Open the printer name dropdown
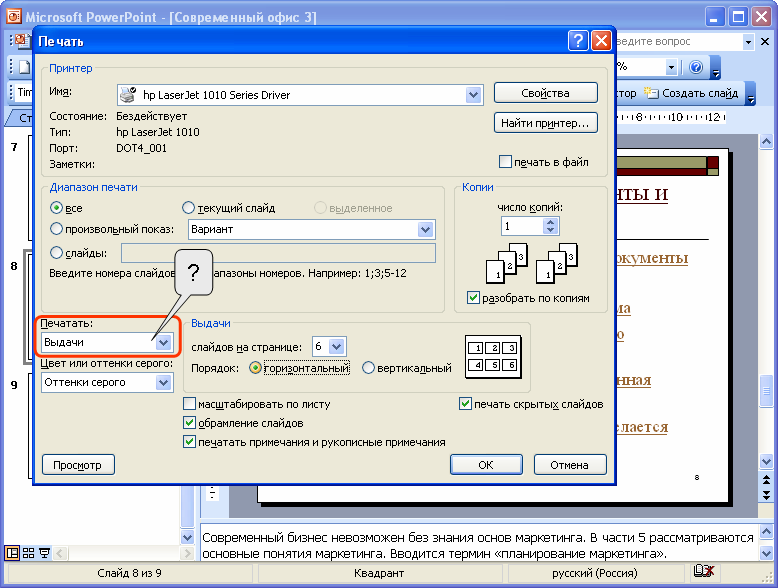 tap(474, 95)
